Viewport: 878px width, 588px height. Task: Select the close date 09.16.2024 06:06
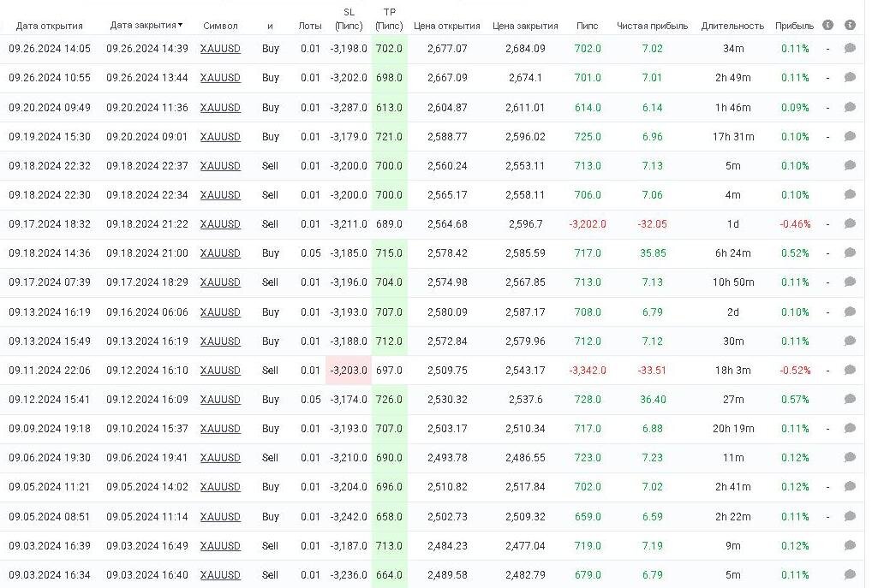[147, 312]
